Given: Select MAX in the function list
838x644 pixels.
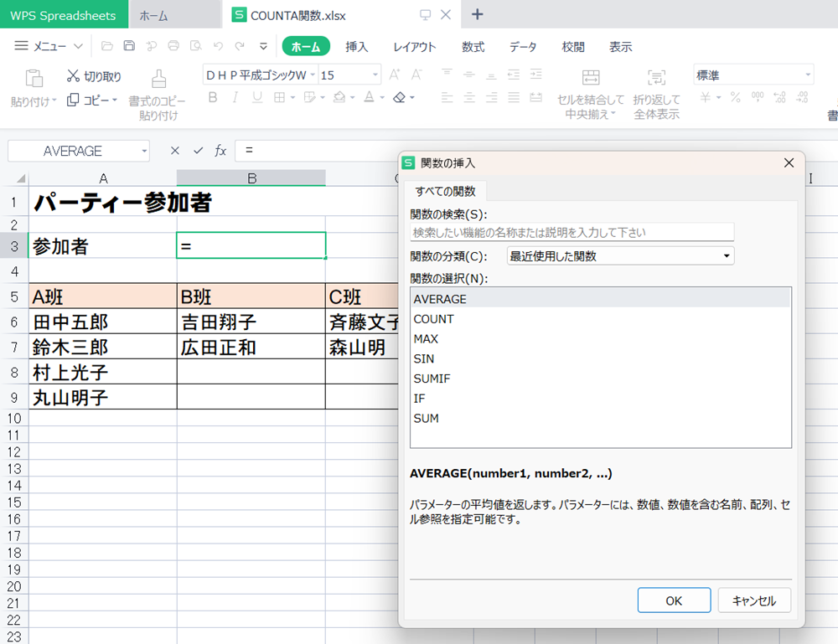Looking at the screenshot, I should click(600, 338).
